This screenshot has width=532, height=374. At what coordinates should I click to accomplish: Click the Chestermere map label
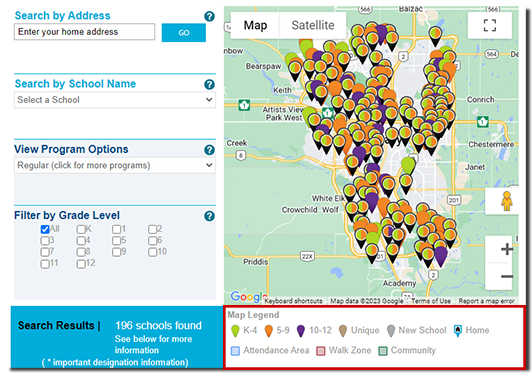pyautogui.click(x=491, y=144)
